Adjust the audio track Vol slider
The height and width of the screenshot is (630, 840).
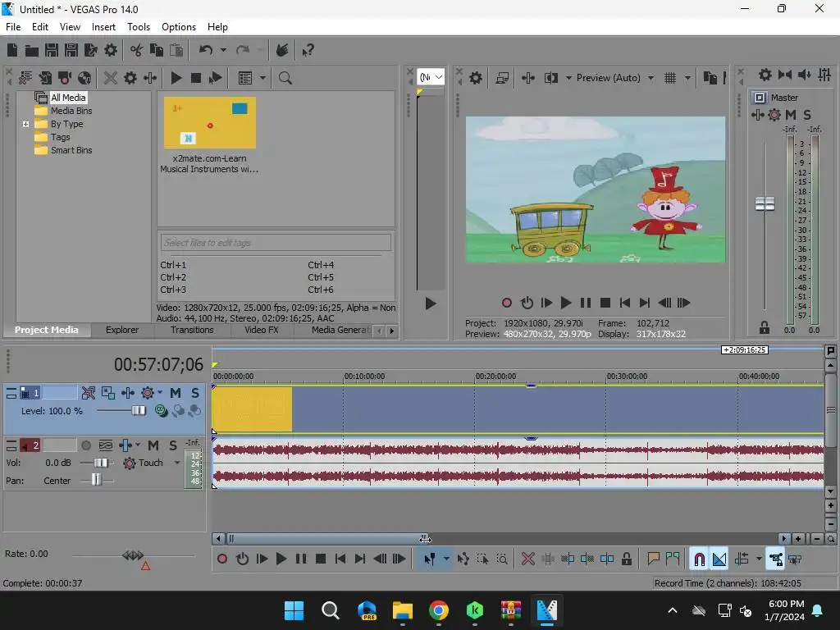click(101, 463)
